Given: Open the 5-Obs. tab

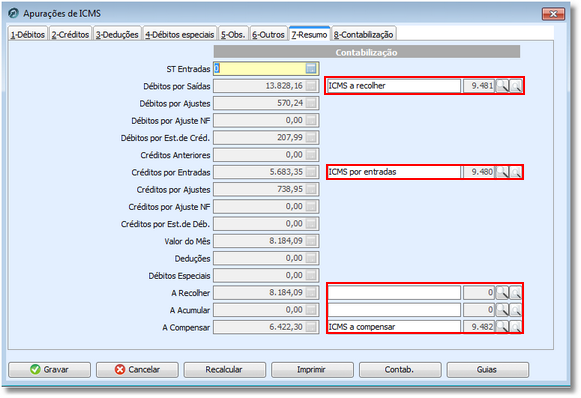Looking at the screenshot, I should coord(233,34).
